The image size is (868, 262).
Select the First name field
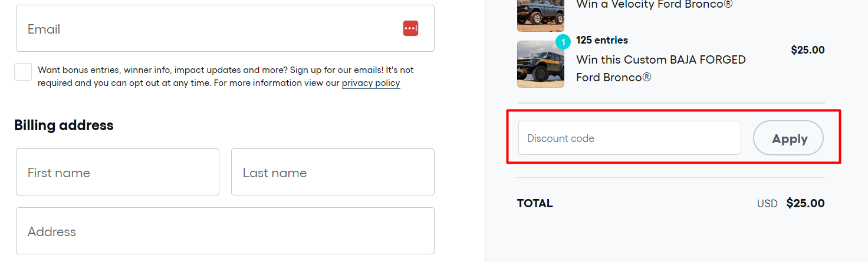pos(117,172)
